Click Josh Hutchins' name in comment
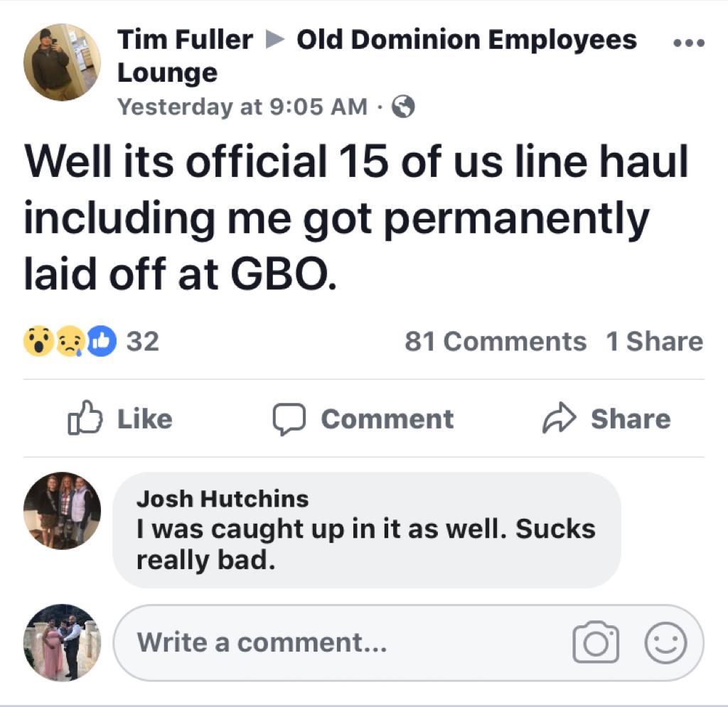This screenshot has width=728, height=707. pyautogui.click(x=223, y=499)
